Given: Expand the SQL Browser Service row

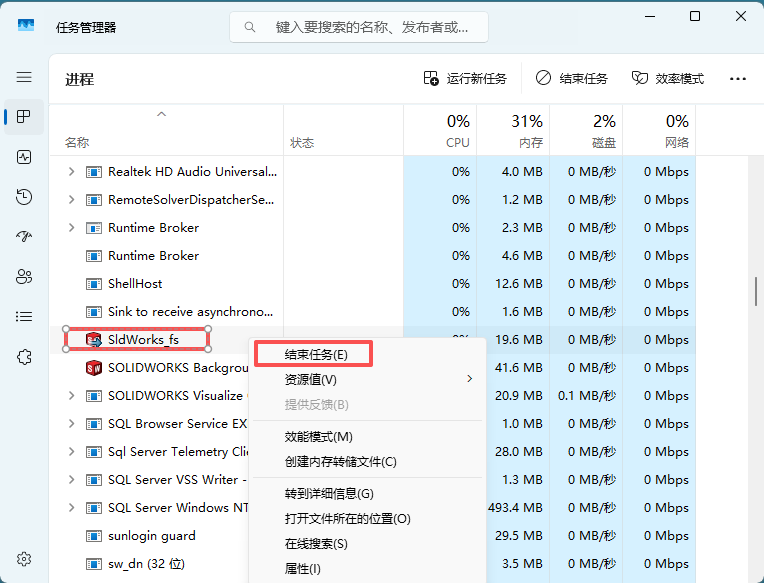Looking at the screenshot, I should pyautogui.click(x=72, y=424).
